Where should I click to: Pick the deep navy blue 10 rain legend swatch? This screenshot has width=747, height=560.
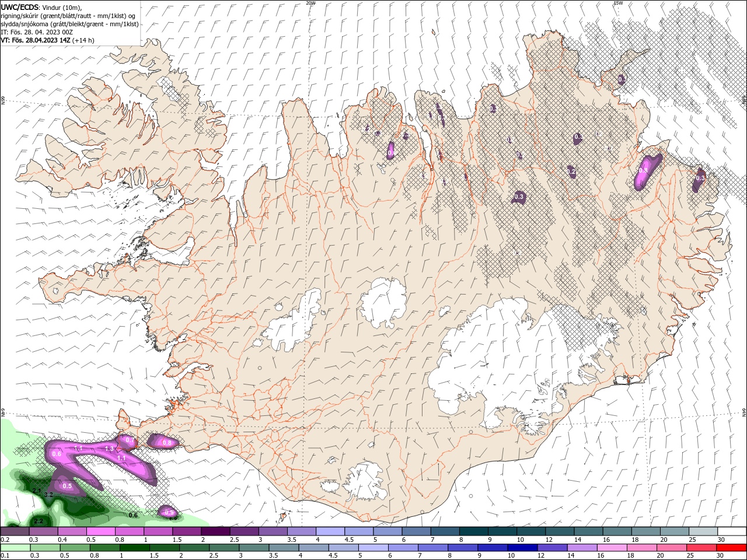[x=521, y=548]
